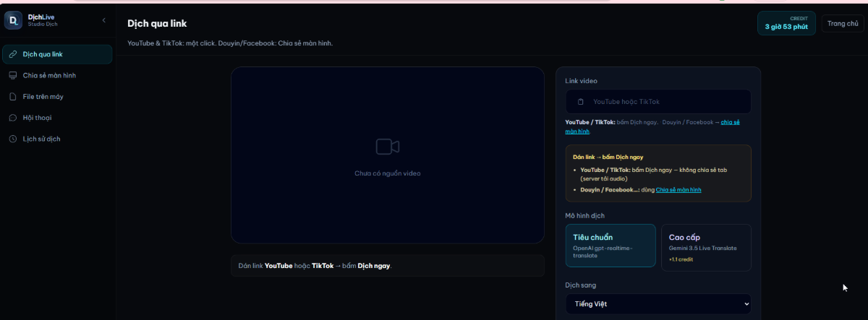Click the credit balance 3 giờ 53 phút
This screenshot has width=868, height=320.
tap(786, 23)
